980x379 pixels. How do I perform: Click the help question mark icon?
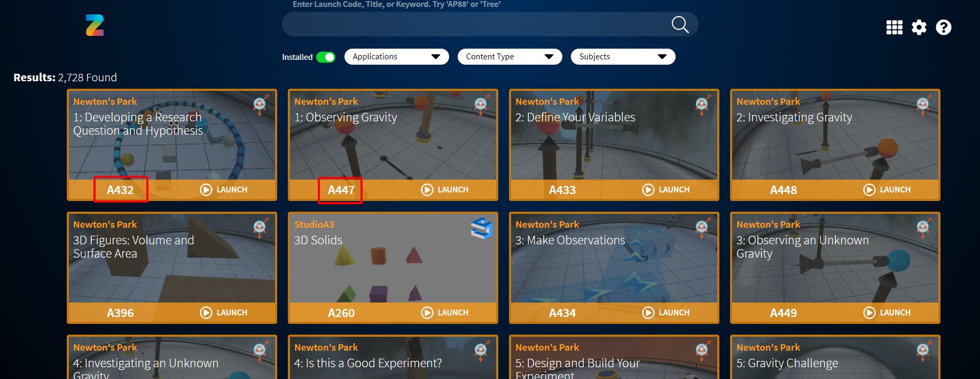[943, 27]
